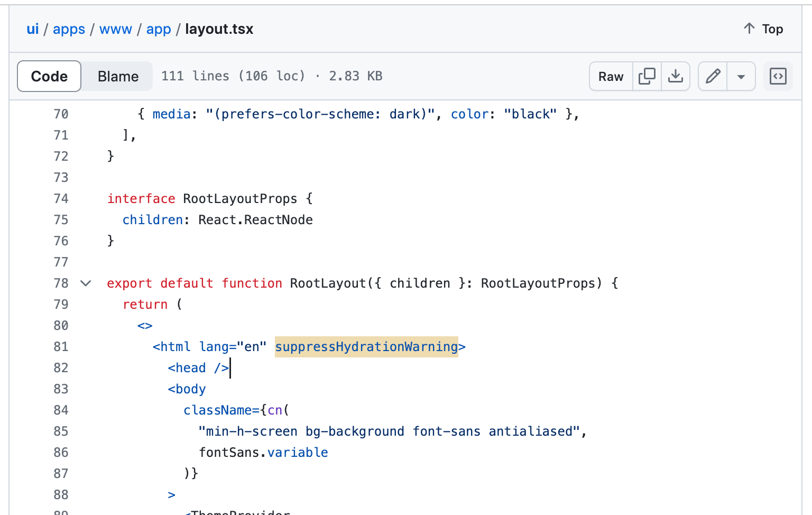Viewport: 812px width, 515px height.
Task: Select line number 85
Action: click(x=61, y=431)
